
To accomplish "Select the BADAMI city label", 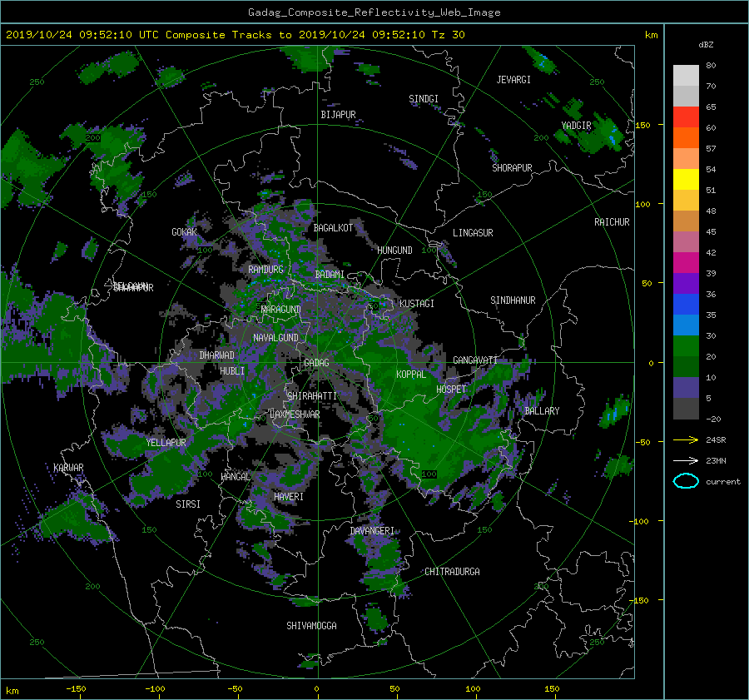I will click(330, 275).
